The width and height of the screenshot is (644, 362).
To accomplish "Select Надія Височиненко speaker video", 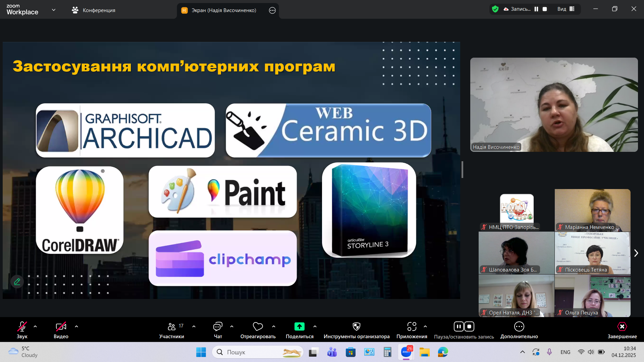I will tap(554, 105).
